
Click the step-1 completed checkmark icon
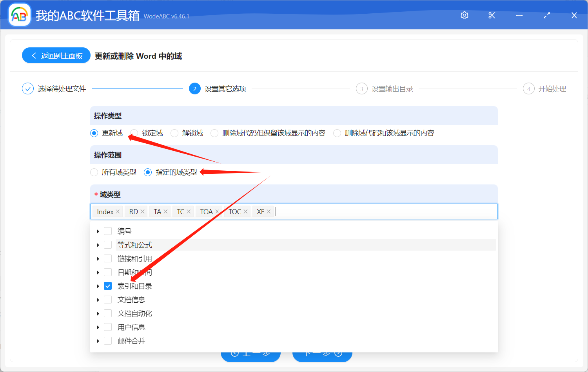click(x=27, y=88)
